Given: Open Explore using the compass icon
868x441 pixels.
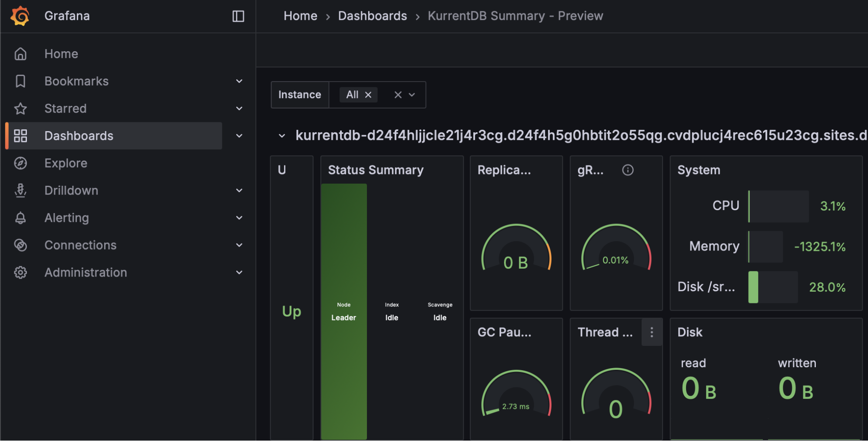Looking at the screenshot, I should [20, 163].
